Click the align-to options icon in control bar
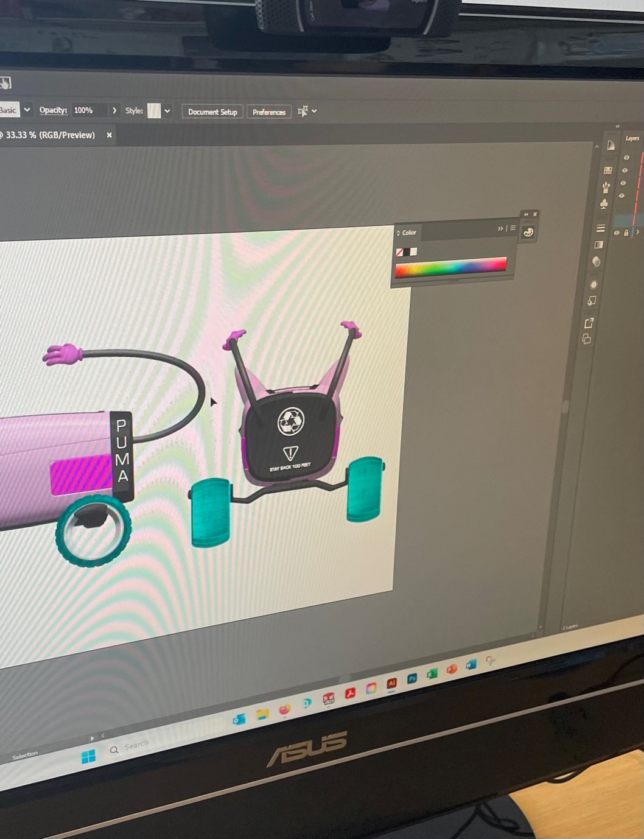Viewport: 644px width, 839px height. (x=303, y=111)
